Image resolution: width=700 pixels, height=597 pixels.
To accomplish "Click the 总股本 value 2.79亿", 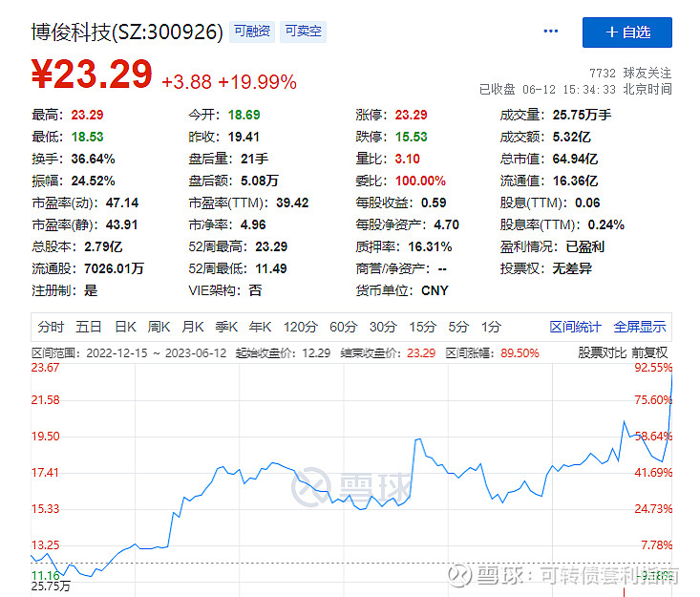I will (103, 246).
